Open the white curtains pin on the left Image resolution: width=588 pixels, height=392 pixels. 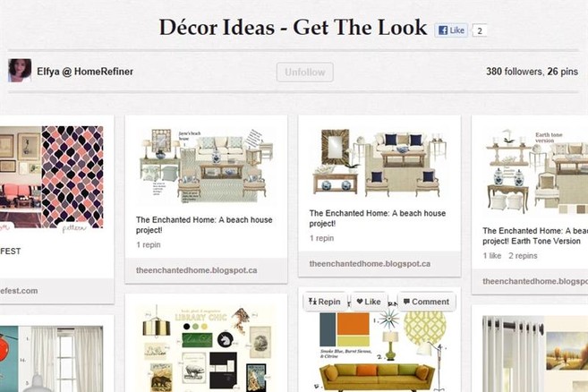(51, 359)
